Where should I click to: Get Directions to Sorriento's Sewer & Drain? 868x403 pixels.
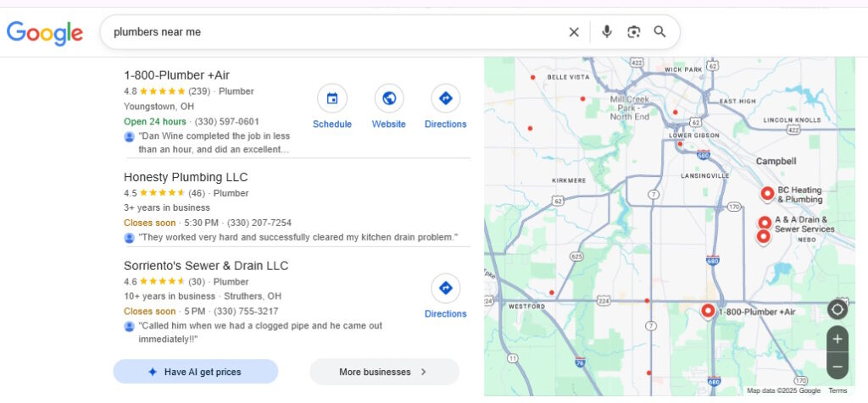pyautogui.click(x=445, y=289)
